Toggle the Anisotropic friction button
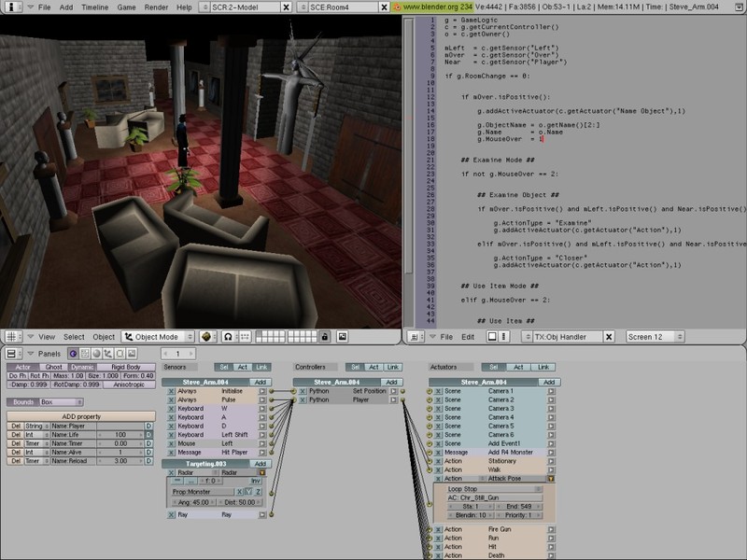 point(129,385)
